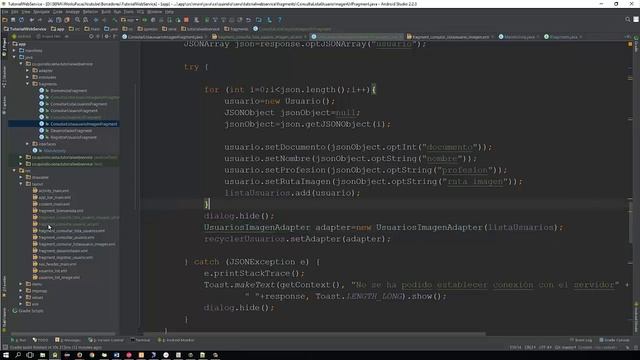Click the Open folder toolbar icon
This screenshot has height=360, width=640.
coord(5,20)
